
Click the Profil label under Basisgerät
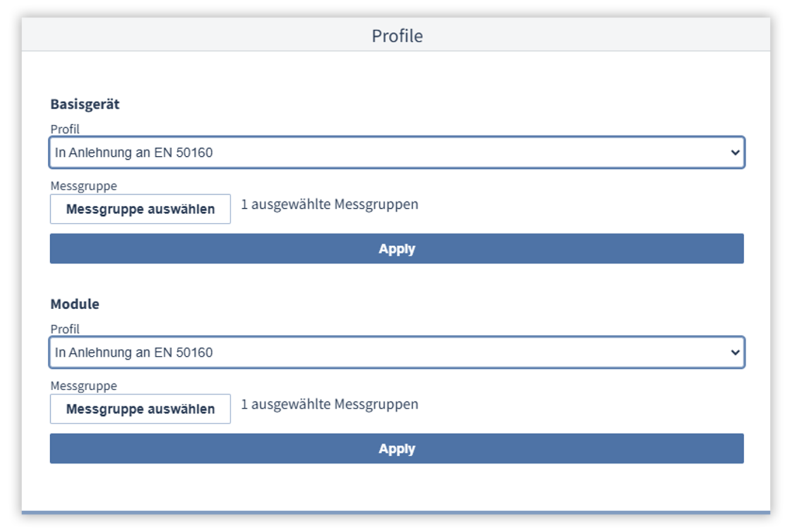(x=65, y=129)
